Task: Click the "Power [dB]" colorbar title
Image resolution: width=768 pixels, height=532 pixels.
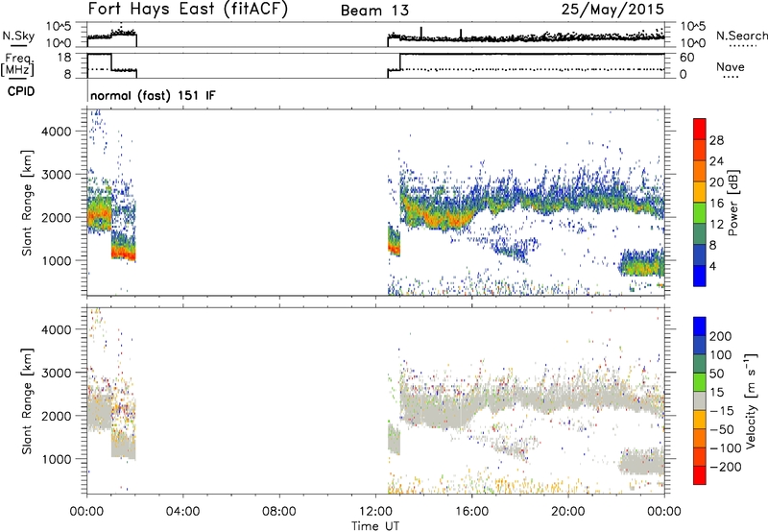Action: click(x=732, y=203)
